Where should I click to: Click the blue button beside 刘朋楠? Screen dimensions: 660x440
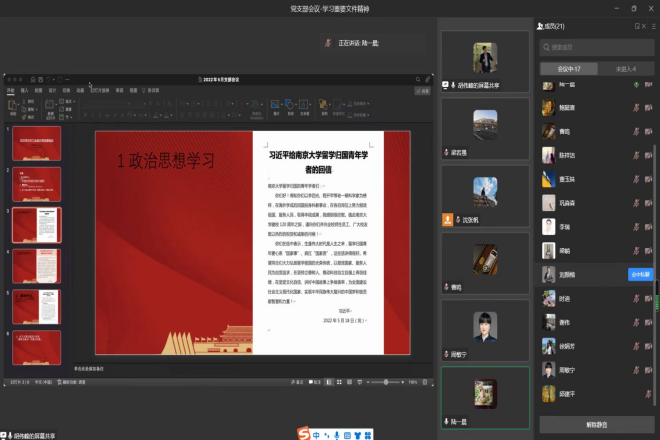pos(639,273)
